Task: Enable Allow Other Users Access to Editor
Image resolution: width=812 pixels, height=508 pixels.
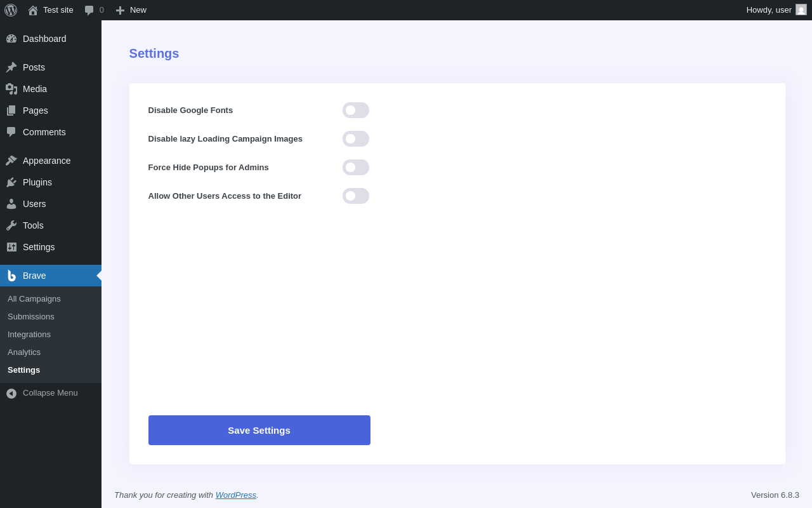Action: tap(355, 196)
